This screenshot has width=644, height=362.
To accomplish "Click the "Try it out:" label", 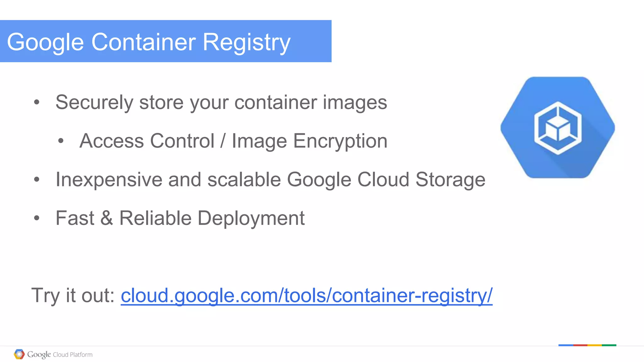I will click(x=73, y=295).
